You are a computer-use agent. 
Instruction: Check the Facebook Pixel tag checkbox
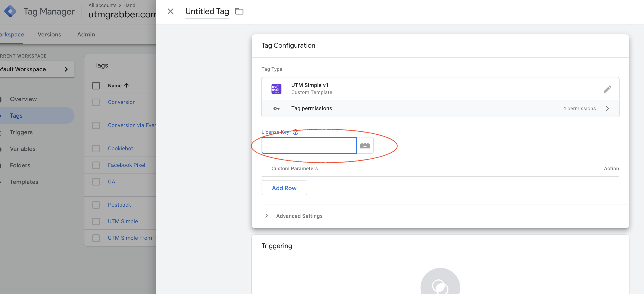click(x=96, y=165)
